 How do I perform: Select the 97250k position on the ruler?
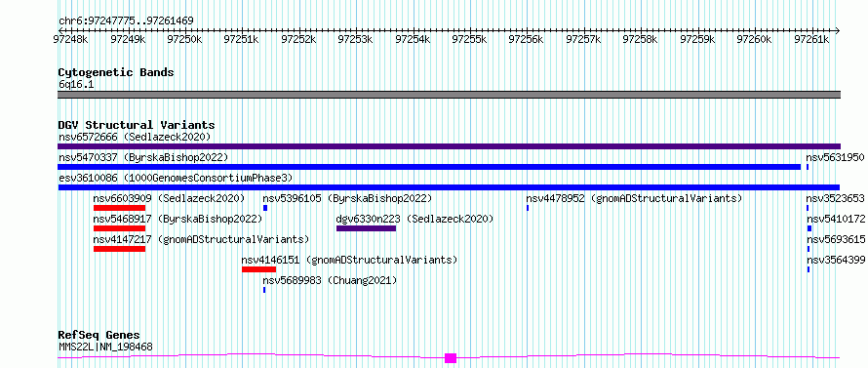[185, 39]
